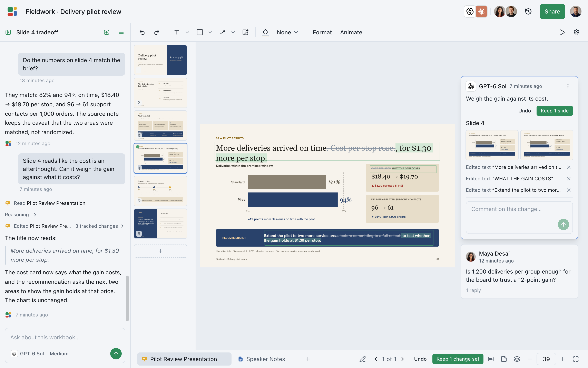Open the Animate menu
This screenshot has width=588, height=368.
pyautogui.click(x=351, y=32)
